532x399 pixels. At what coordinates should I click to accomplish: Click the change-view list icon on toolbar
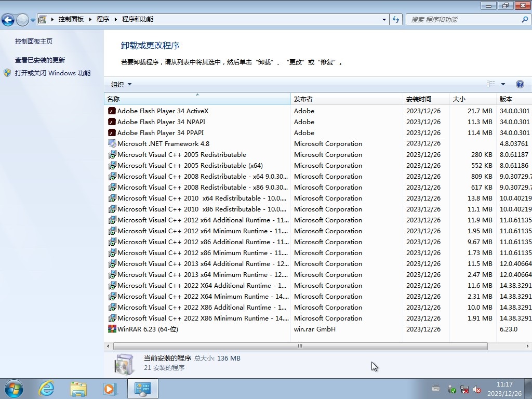(491, 84)
